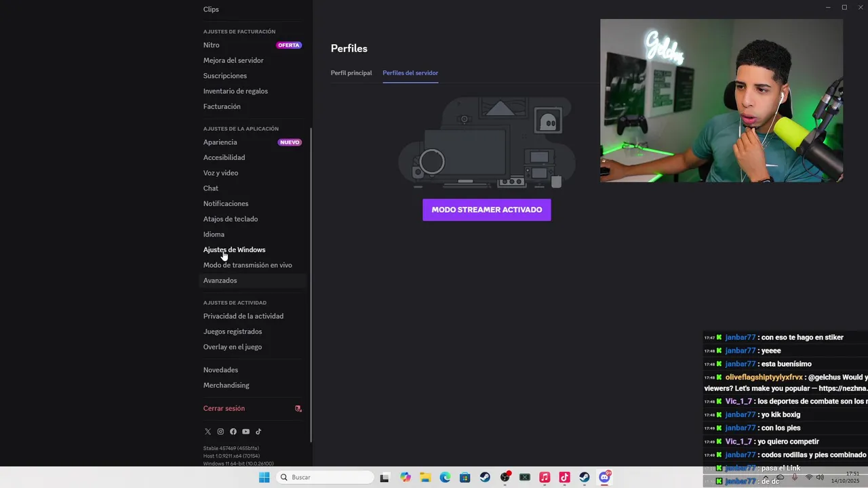Open the Music app on the taskbar

545,477
